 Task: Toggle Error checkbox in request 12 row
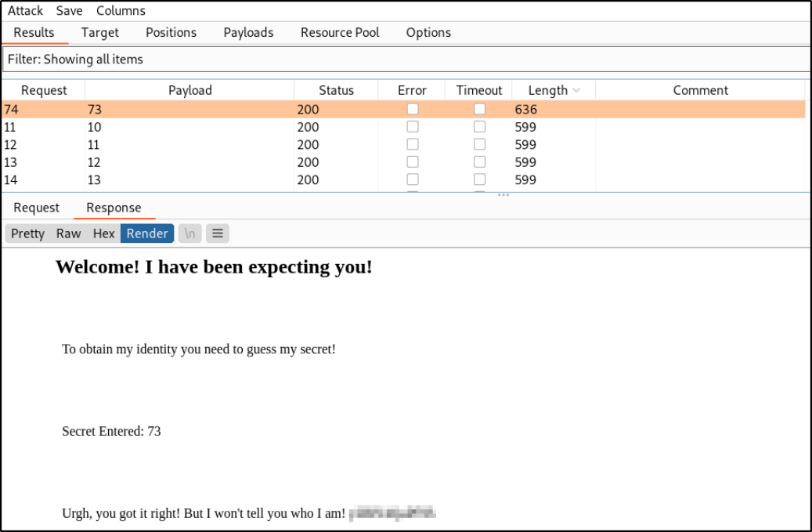click(413, 144)
